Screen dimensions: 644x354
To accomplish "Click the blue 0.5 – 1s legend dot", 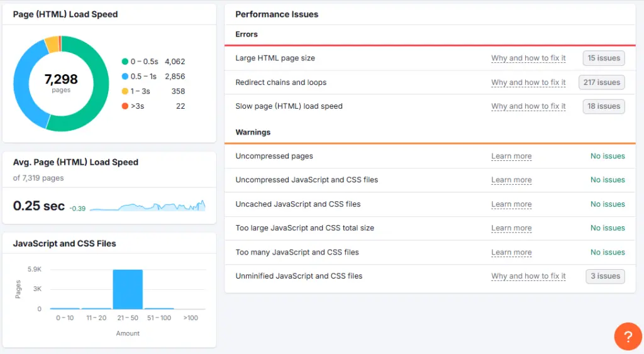I will 125,77.
